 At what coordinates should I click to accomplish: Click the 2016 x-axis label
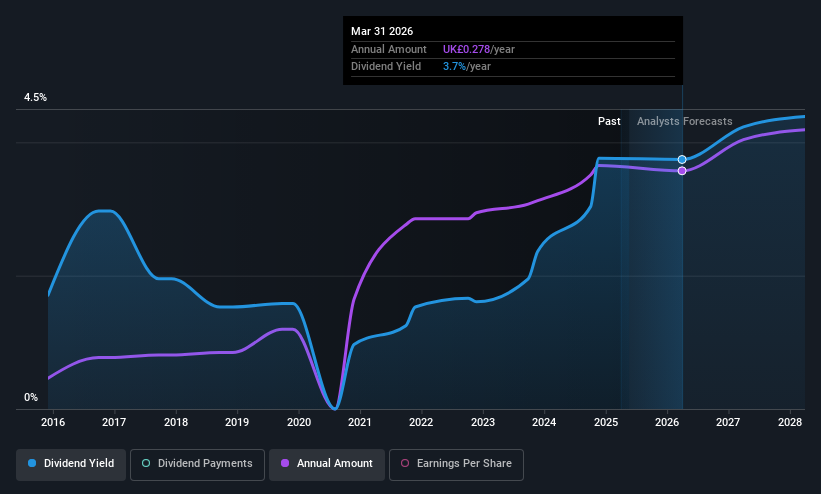53,422
